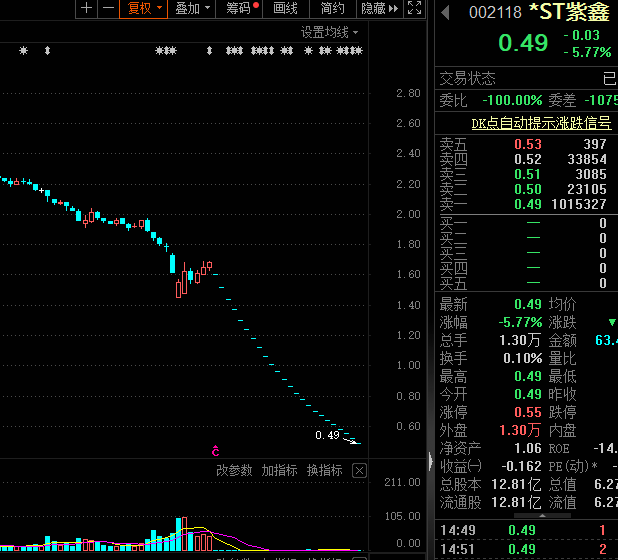
Task: Click 流通股 value 12.81亿
Action: [x=516, y=502]
